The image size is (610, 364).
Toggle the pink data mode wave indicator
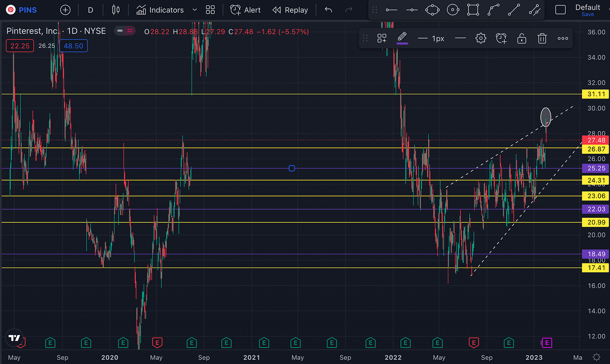coord(130,31)
